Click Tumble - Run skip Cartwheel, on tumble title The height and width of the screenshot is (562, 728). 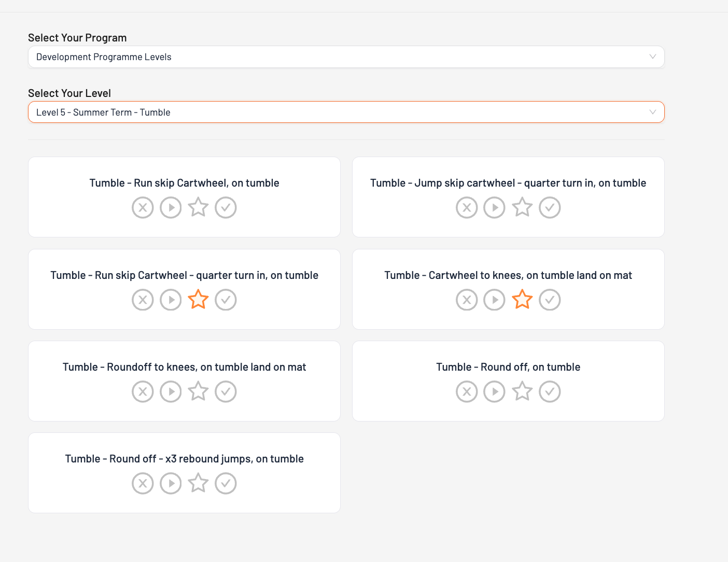pyautogui.click(x=184, y=183)
